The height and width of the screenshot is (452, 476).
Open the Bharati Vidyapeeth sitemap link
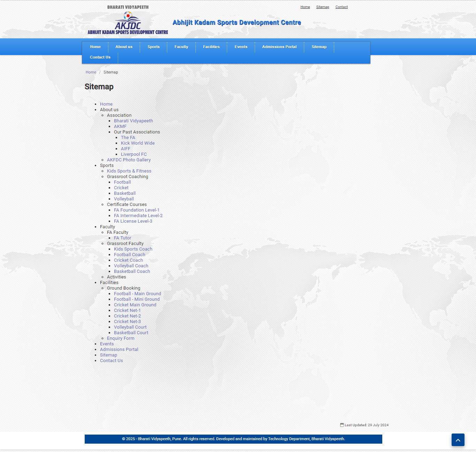click(x=133, y=121)
